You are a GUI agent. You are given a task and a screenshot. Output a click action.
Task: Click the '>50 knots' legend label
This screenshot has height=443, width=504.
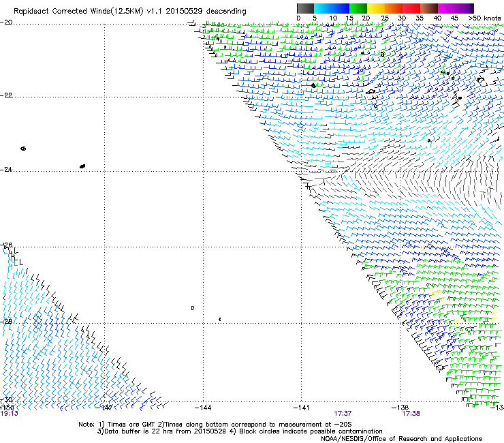coord(484,18)
